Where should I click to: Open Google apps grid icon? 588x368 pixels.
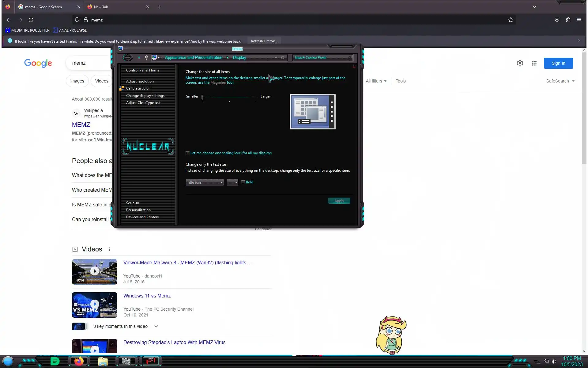(534, 63)
